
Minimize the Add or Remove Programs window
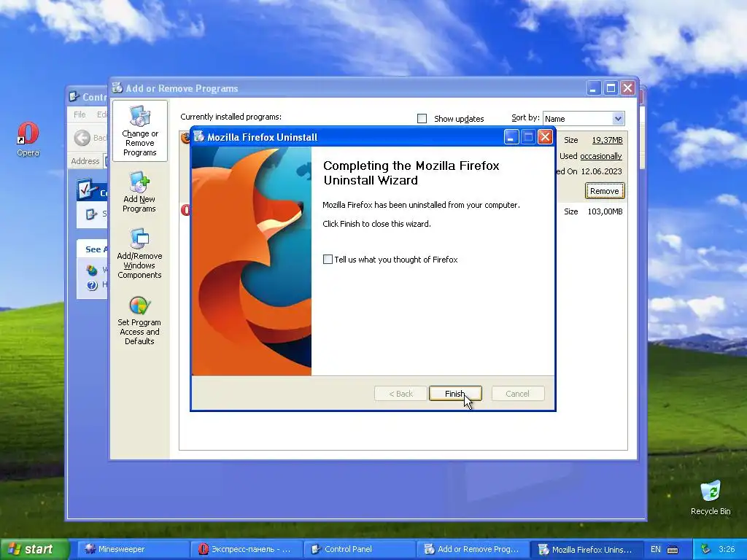pos(594,88)
